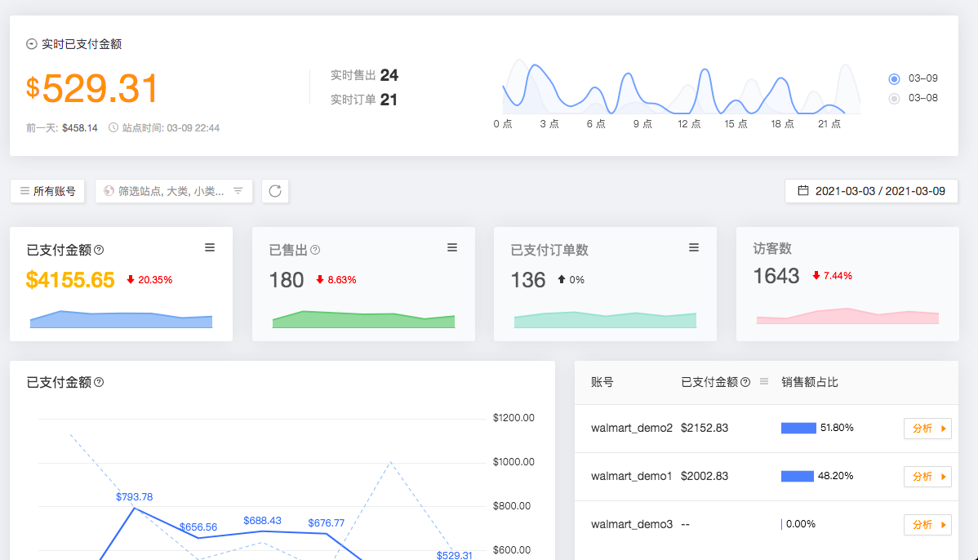Select the 03-08 radio legend
The height and width of the screenshot is (560, 978).
894,98
